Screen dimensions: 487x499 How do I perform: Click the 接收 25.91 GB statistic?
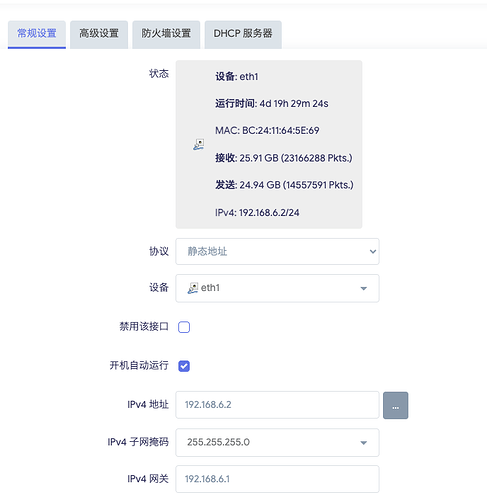tap(284, 158)
